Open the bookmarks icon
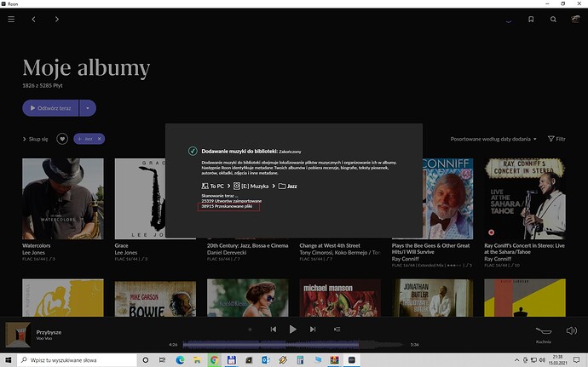This screenshot has height=367, width=588. pyautogui.click(x=531, y=19)
